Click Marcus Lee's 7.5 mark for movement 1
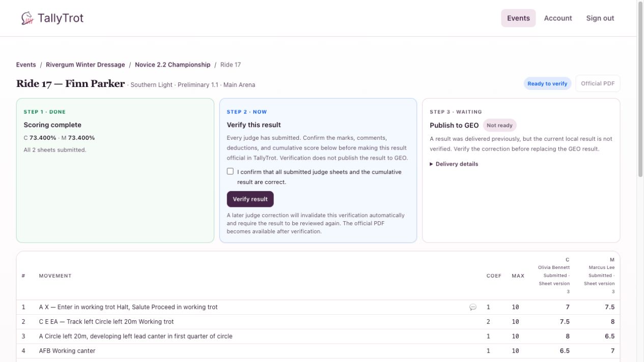644x362 pixels. (x=609, y=307)
